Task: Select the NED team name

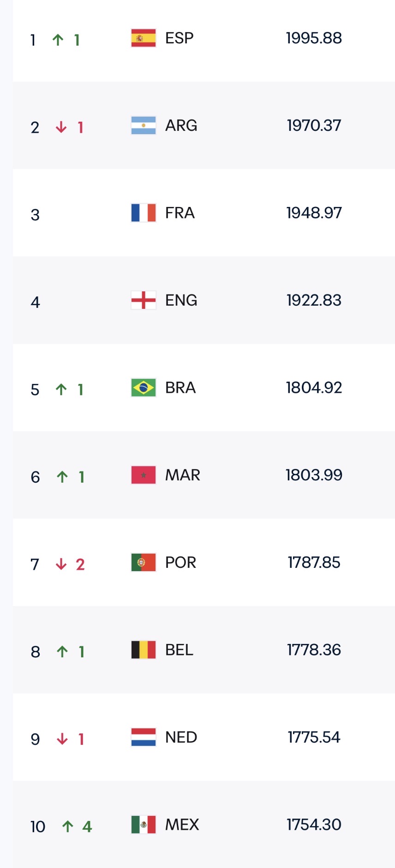Action: point(181,737)
